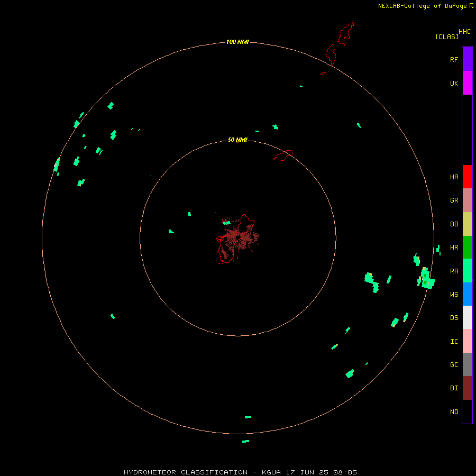The width and height of the screenshot is (476, 476).
Task: Click the UK legend label
Action: click(454, 84)
